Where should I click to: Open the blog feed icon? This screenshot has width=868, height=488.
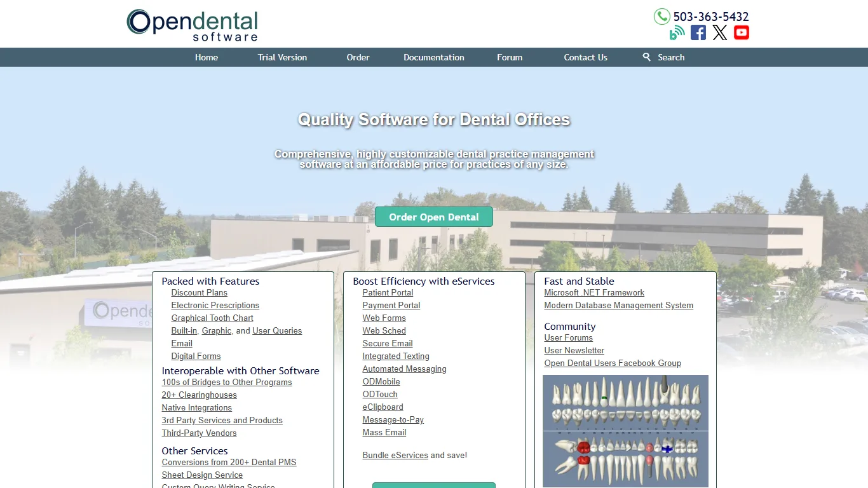click(677, 32)
